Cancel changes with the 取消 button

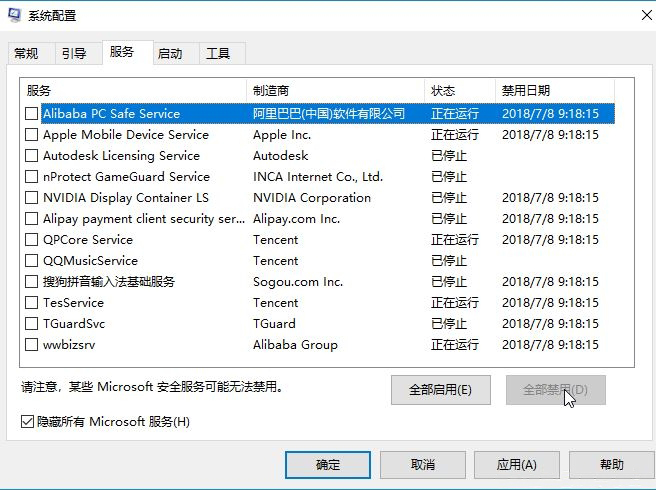tap(423, 464)
